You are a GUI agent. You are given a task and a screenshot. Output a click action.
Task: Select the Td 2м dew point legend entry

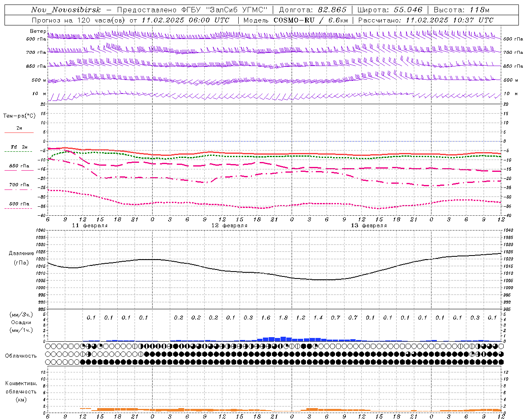tap(19, 147)
